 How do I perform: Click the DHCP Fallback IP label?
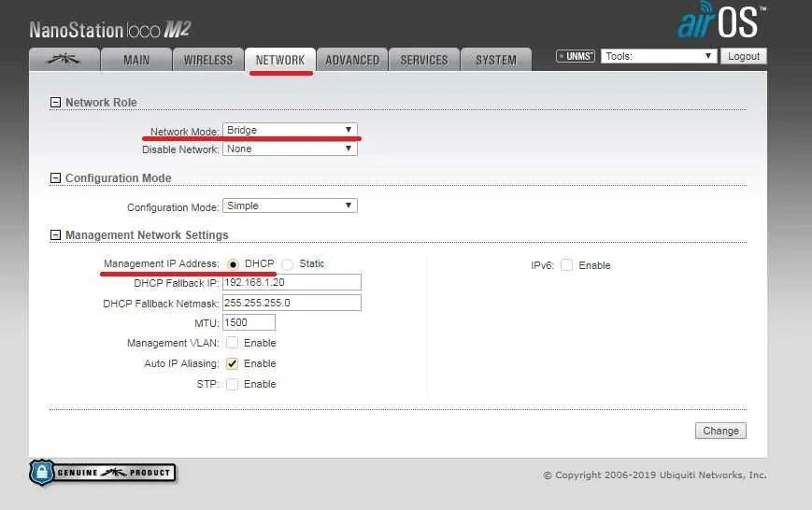tap(176, 283)
